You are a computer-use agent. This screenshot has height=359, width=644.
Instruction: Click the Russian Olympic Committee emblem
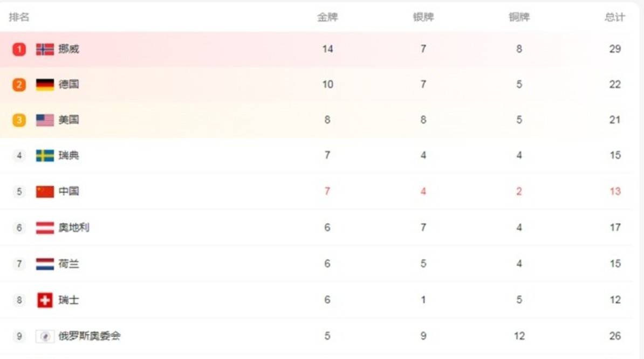pos(45,336)
